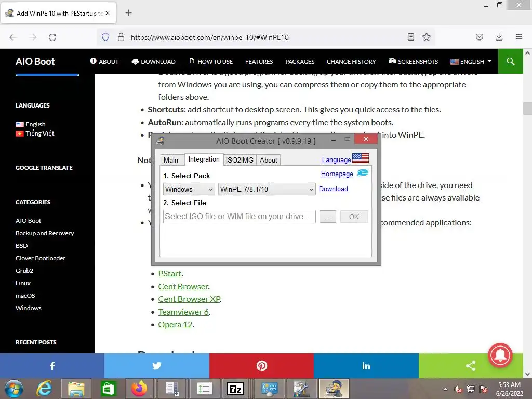Close the Add WinPE 10 browser tab
The width and height of the screenshot is (532, 399).
108,13
